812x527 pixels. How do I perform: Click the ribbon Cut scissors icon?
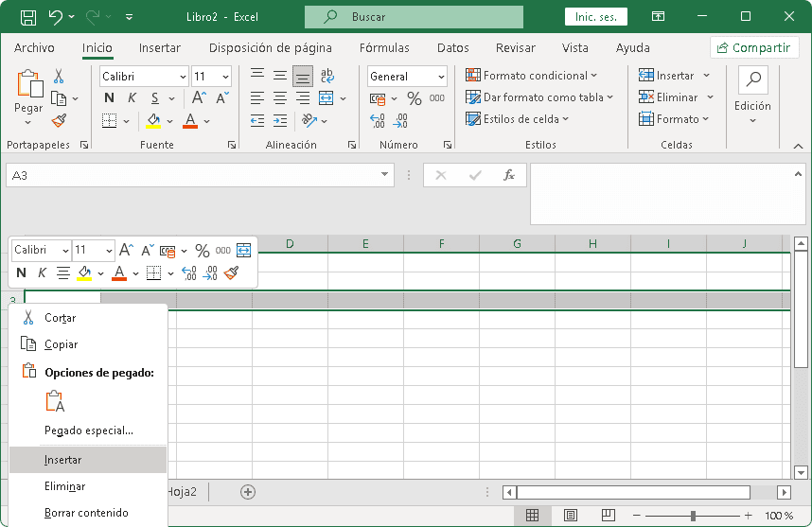tap(59, 76)
